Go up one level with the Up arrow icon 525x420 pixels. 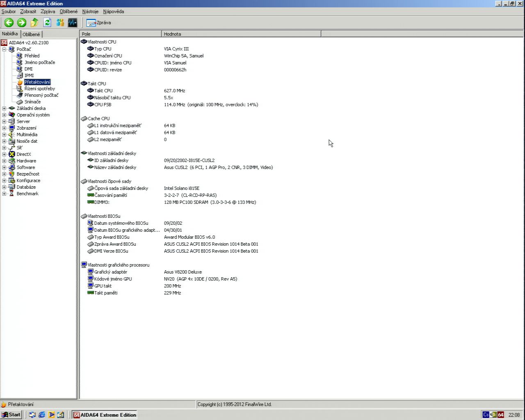(34, 23)
